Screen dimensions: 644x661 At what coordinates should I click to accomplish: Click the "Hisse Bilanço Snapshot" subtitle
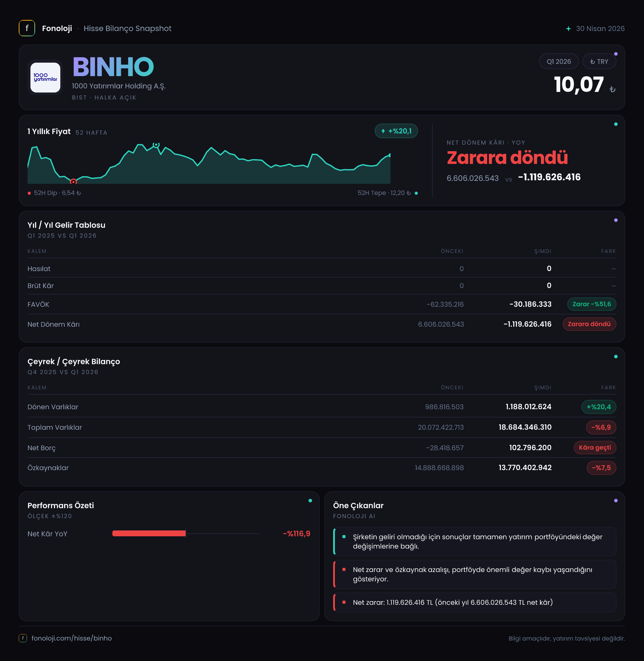coord(128,28)
